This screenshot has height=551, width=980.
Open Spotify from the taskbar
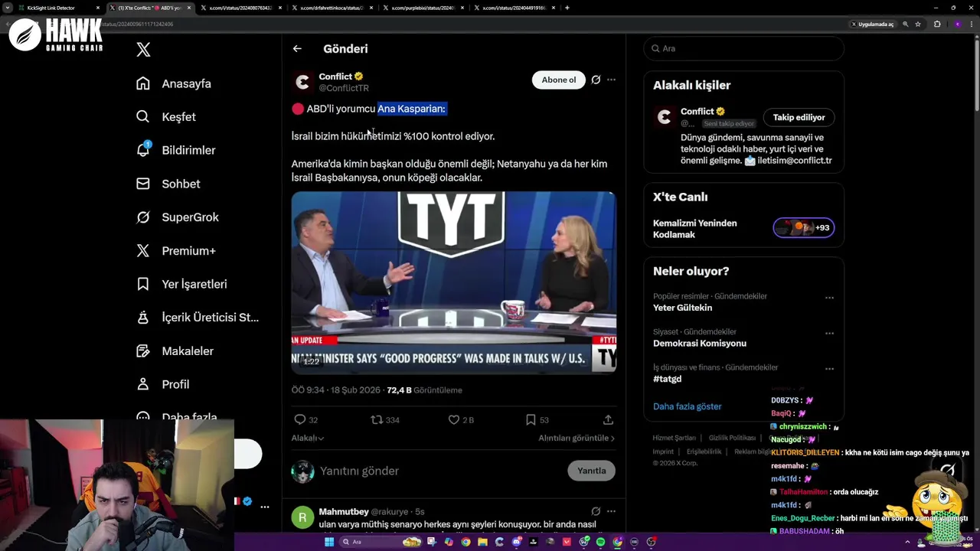601,542
